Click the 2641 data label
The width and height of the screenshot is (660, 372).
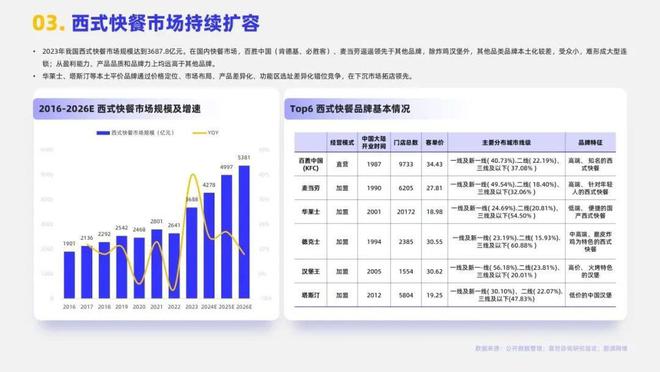(x=174, y=226)
